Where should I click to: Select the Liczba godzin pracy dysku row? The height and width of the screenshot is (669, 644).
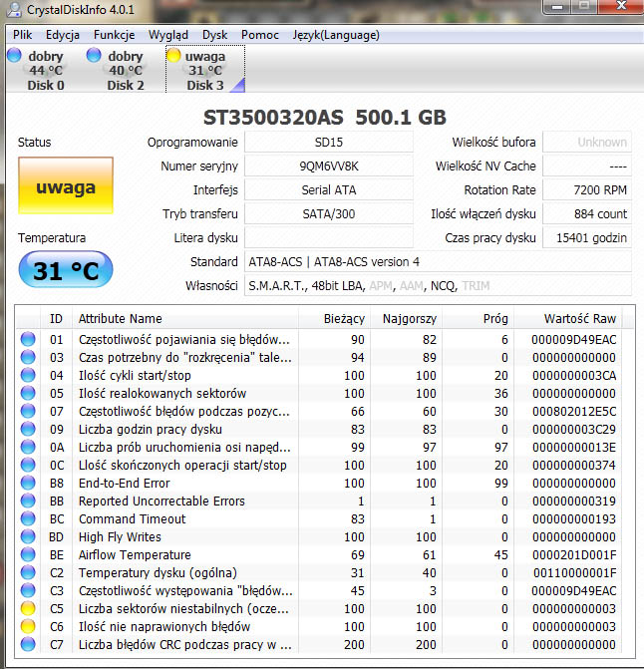(x=319, y=429)
